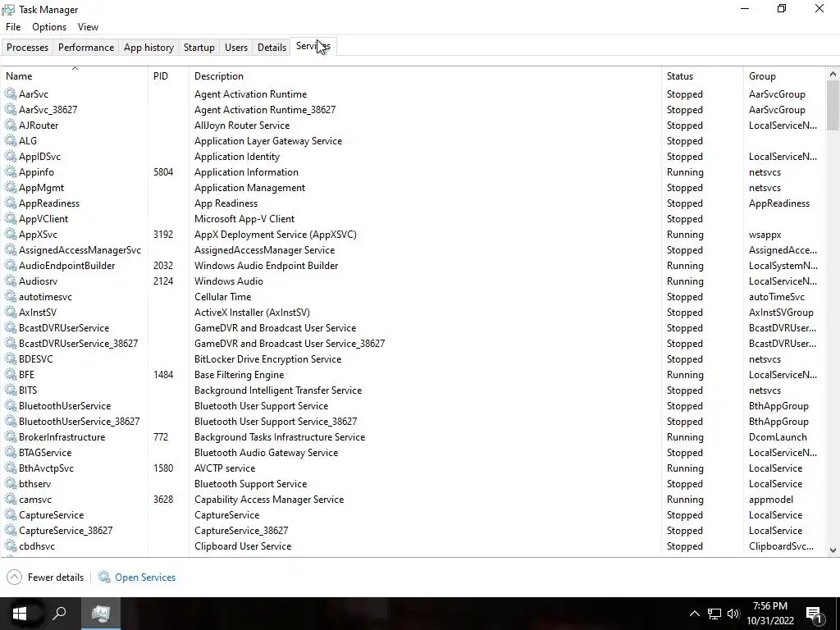This screenshot has height=630, width=840.
Task: Click 'GameDVR and Broadcast User Service_38627'
Action: 290,344
